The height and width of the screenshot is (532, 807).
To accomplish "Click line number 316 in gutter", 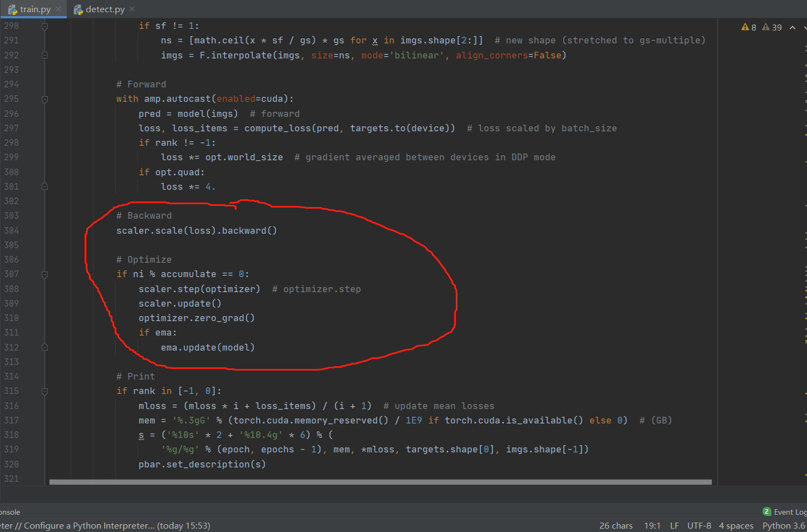I will (11, 406).
